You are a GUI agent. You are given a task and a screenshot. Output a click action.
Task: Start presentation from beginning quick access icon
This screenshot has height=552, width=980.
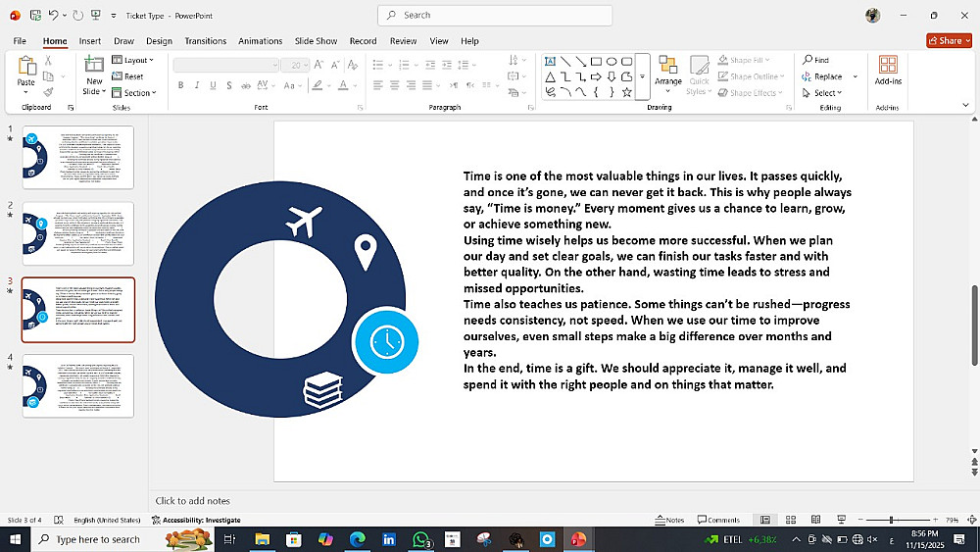(96, 15)
